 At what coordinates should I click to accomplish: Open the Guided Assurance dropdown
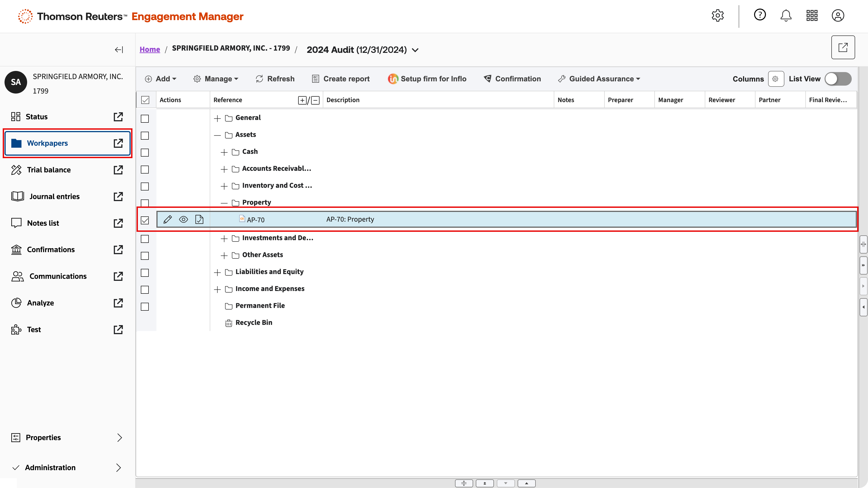[599, 79]
